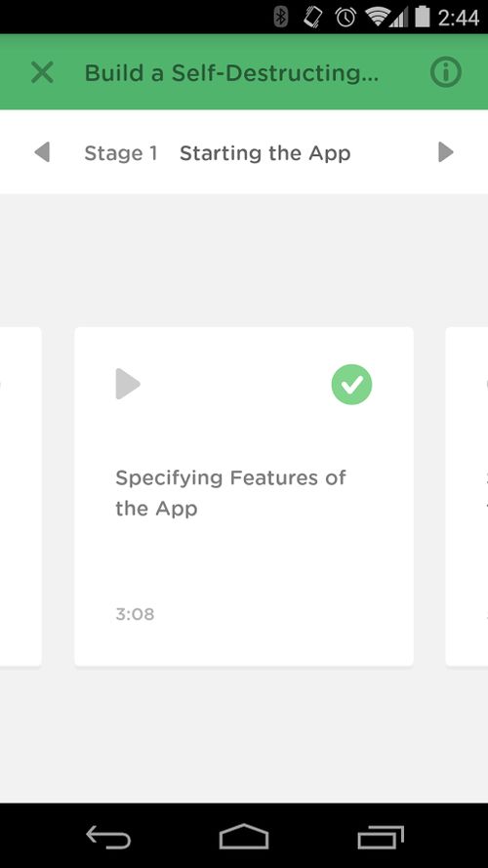Advance to next stage with right arrow

click(x=445, y=151)
